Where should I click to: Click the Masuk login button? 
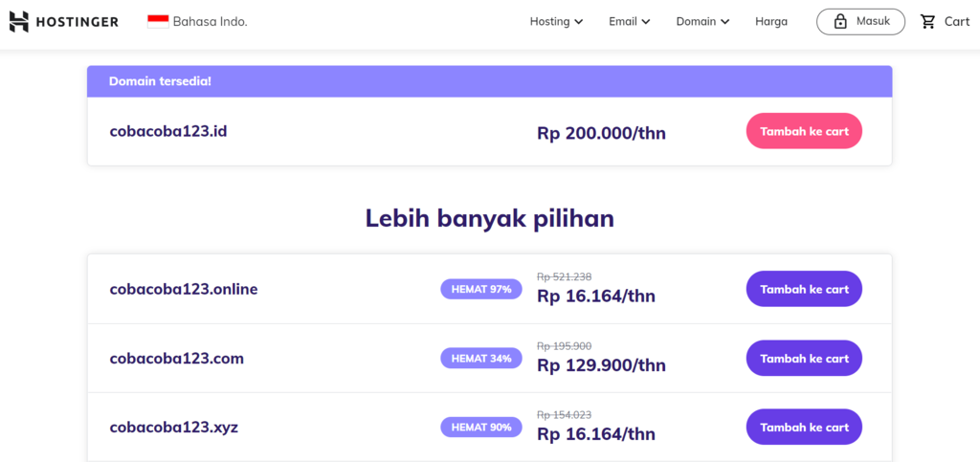pyautogui.click(x=860, y=22)
